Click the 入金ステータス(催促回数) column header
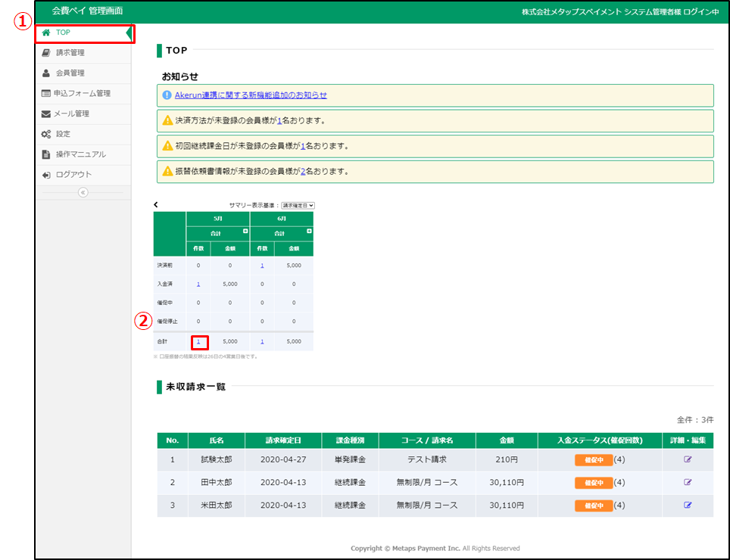Image resolution: width=730 pixels, height=560 pixels. 600,440
